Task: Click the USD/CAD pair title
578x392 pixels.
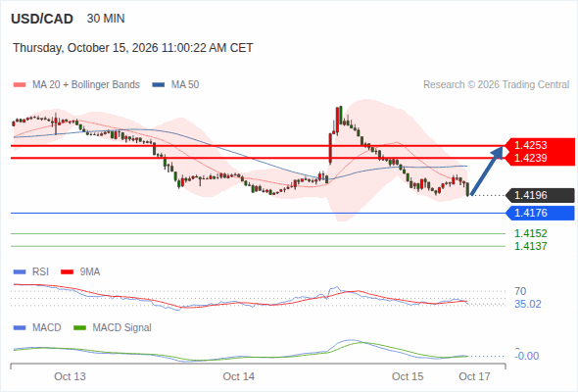Action: (x=42, y=19)
